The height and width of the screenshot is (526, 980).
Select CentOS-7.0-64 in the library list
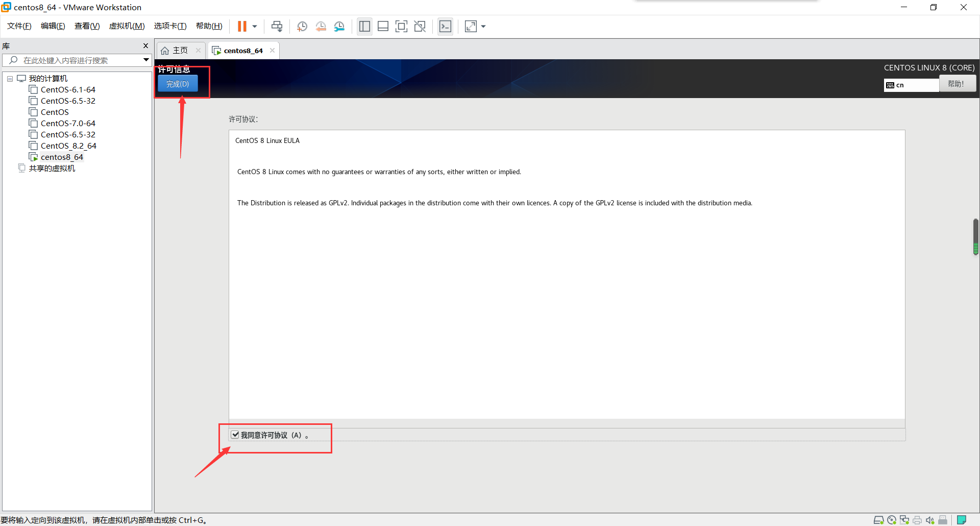tap(67, 123)
